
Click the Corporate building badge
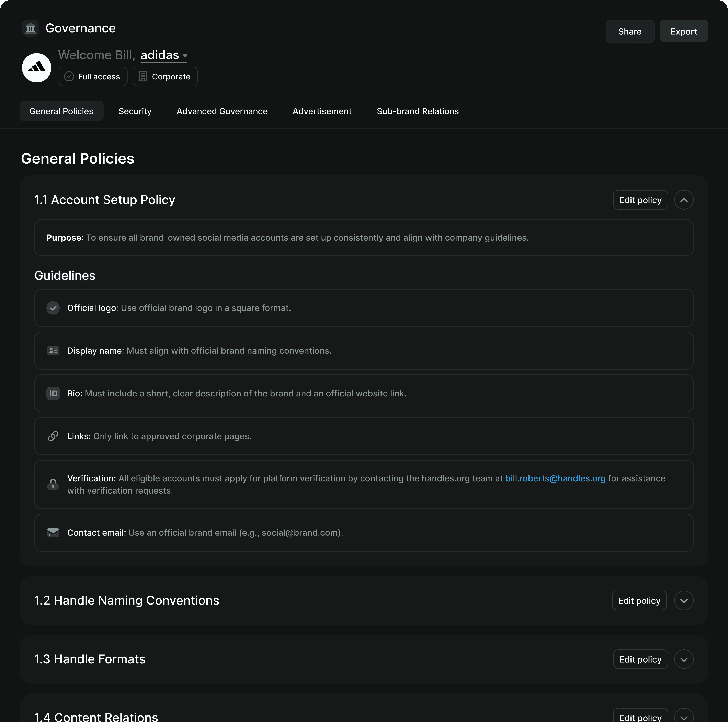point(165,77)
